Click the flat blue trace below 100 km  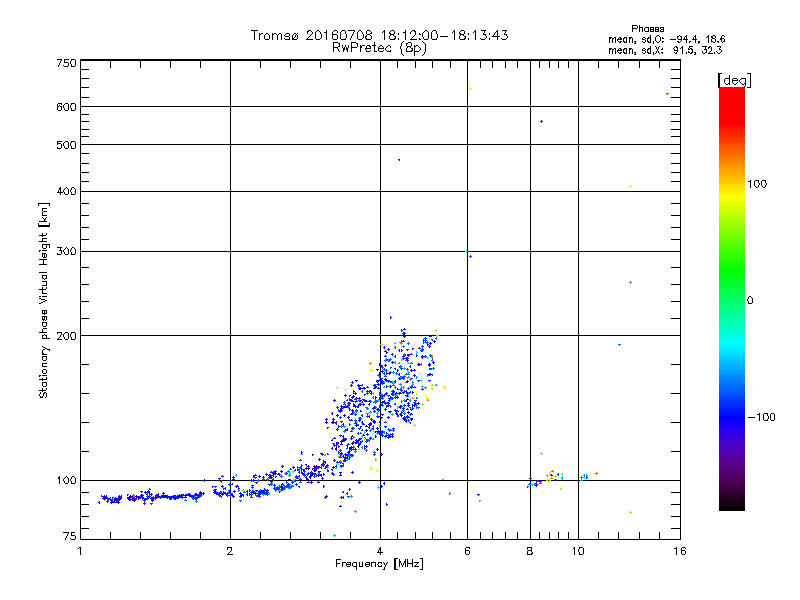pyautogui.click(x=152, y=496)
